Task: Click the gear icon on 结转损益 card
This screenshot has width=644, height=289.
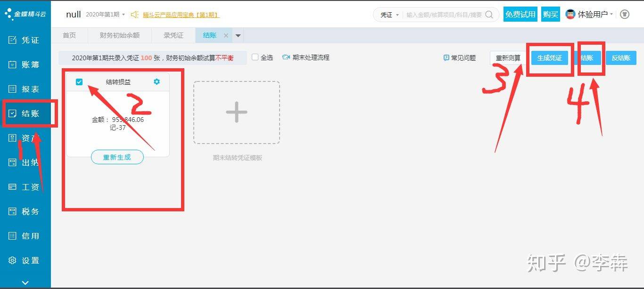Action: point(157,82)
